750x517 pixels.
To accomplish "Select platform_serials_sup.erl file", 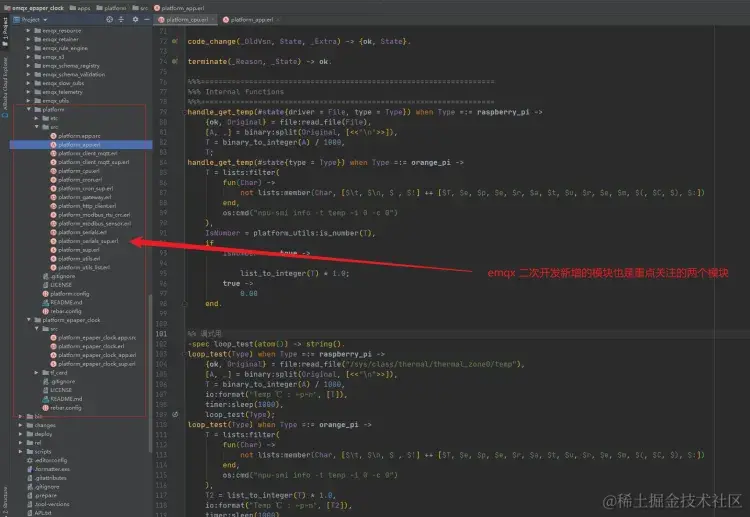I will tap(85, 241).
